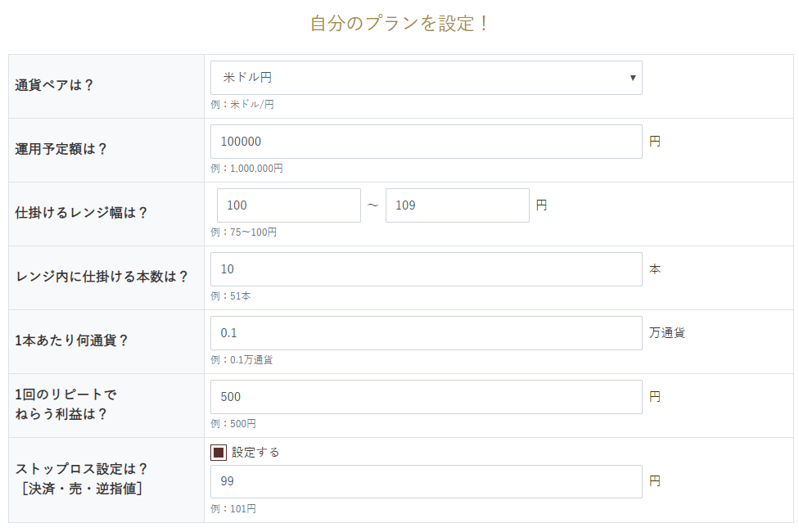Open the 通貨ペア dropdown showing 米ドル円

pos(426,78)
